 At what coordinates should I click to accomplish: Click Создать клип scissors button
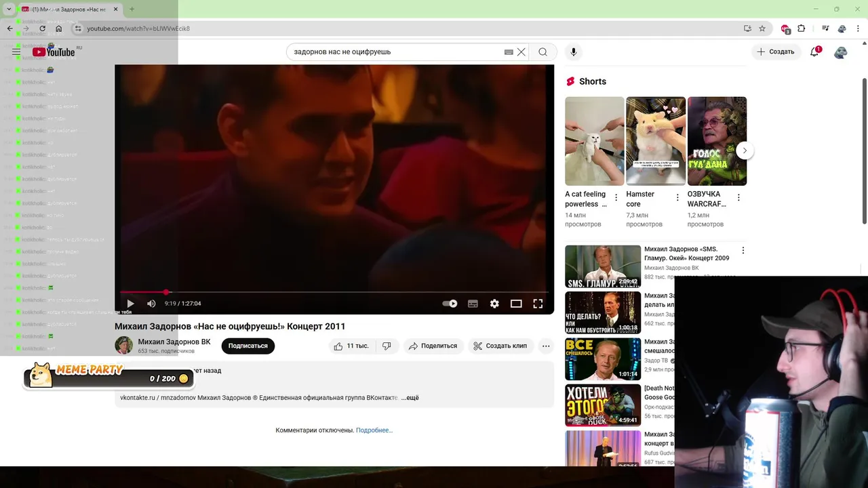click(500, 346)
